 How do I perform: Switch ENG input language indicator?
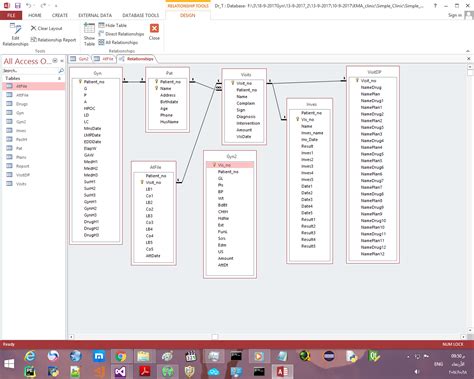[x=439, y=364]
